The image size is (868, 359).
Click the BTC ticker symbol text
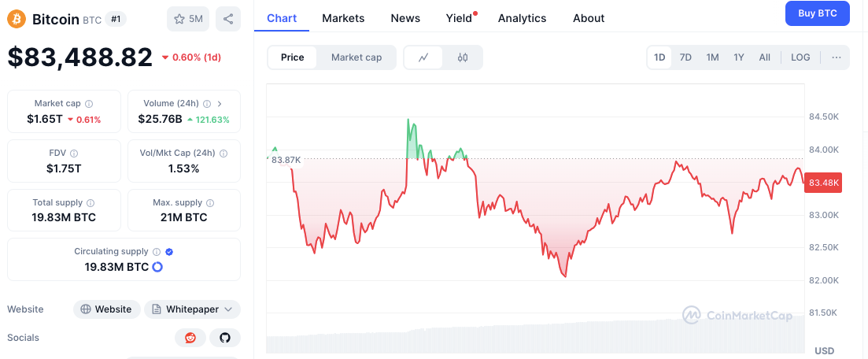[92, 20]
